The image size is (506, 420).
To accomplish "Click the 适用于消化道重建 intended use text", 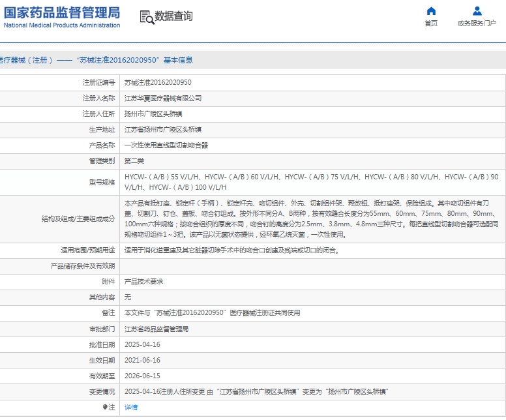I will 232,250.
